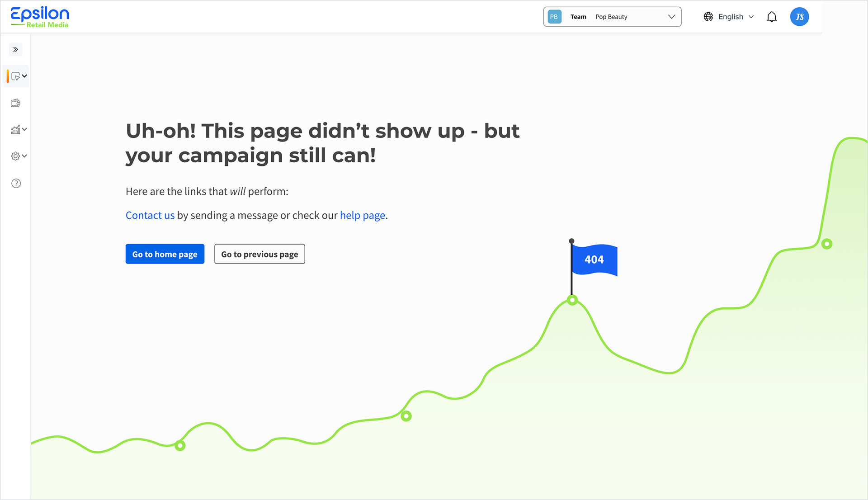Click the Go to home page button
Viewport: 868px width, 500px height.
165,254
